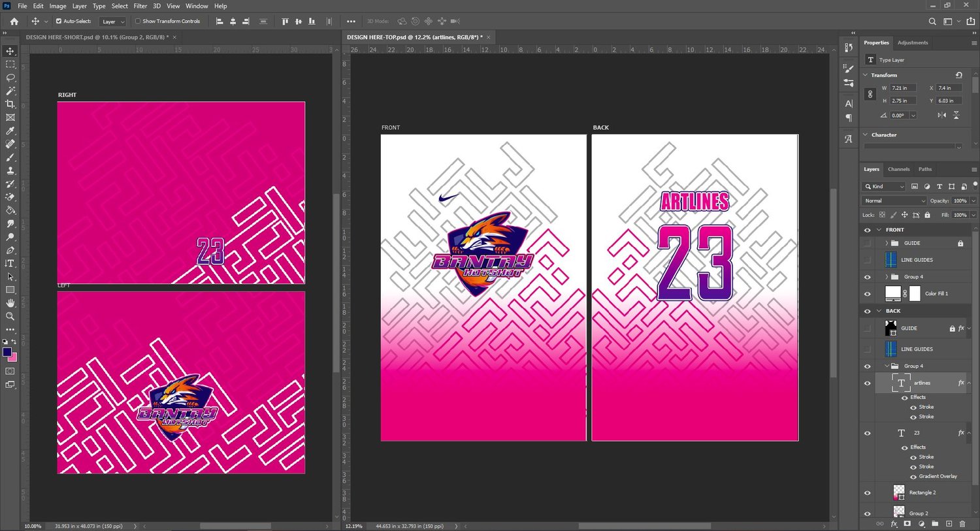The width and height of the screenshot is (980, 531).
Task: Select the Rectangle shape tool
Action: pos(10,290)
